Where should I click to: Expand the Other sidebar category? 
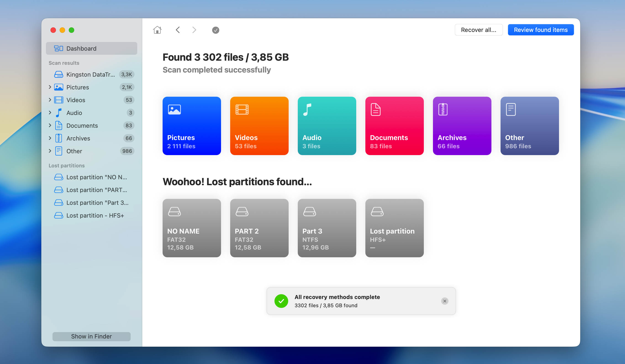(50, 151)
